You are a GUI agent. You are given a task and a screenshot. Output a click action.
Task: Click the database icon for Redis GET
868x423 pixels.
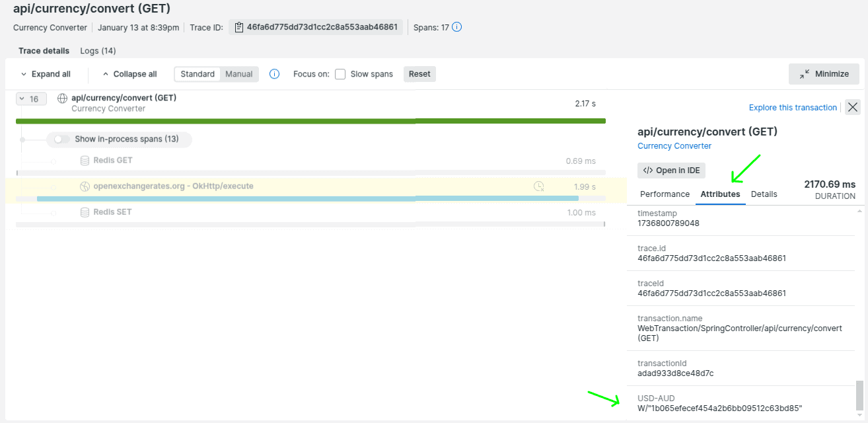[x=85, y=161]
